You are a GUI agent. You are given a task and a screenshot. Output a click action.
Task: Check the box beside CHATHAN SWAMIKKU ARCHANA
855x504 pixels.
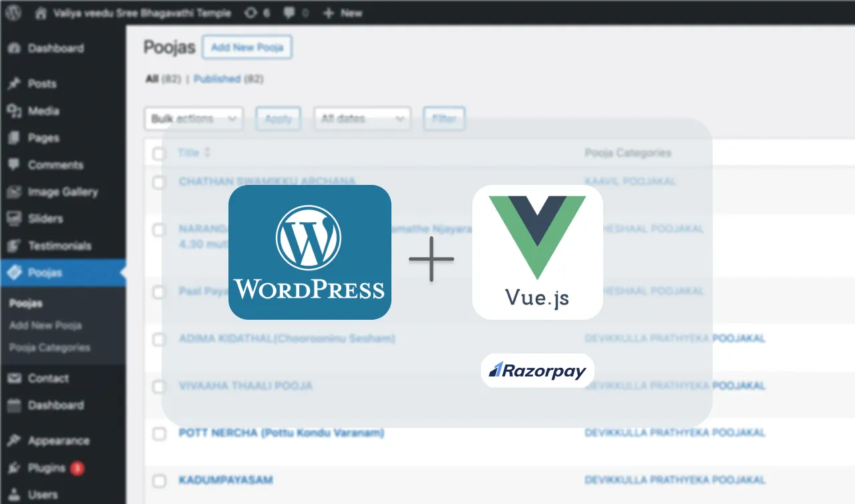(x=158, y=182)
